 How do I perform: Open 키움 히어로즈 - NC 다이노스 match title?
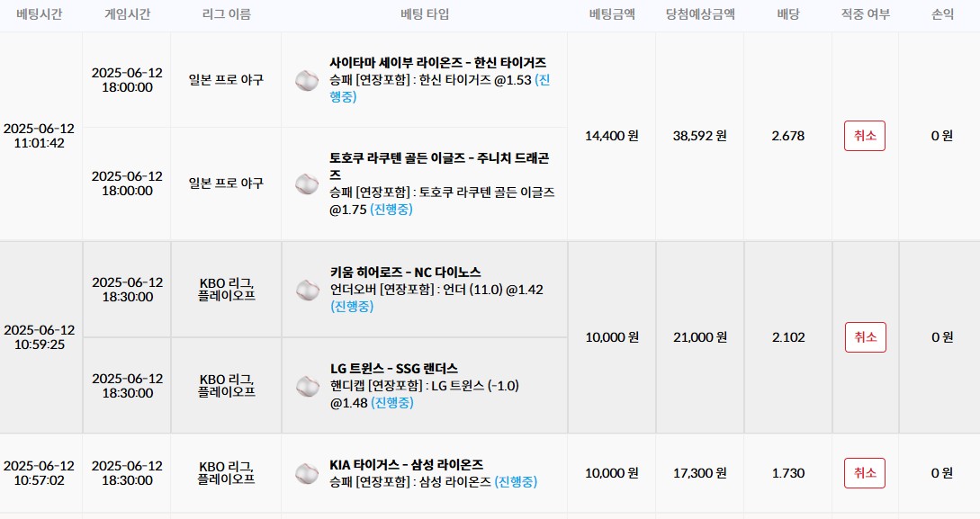click(406, 273)
